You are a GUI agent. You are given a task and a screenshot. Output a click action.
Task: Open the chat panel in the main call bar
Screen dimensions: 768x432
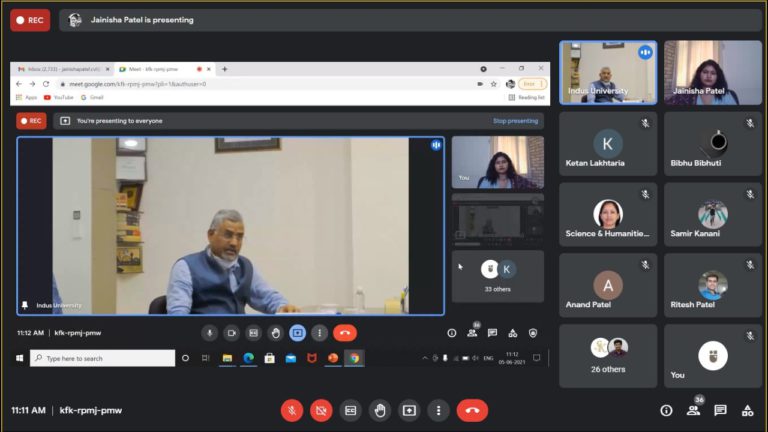click(x=720, y=410)
